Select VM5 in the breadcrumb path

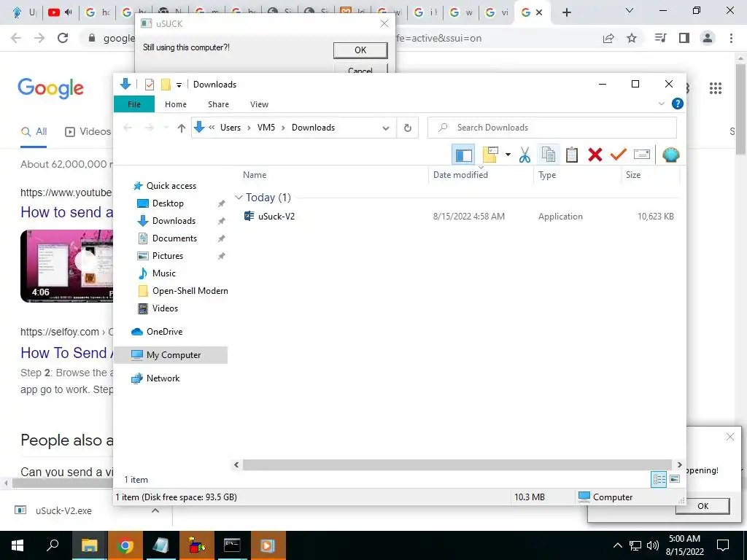(266, 128)
